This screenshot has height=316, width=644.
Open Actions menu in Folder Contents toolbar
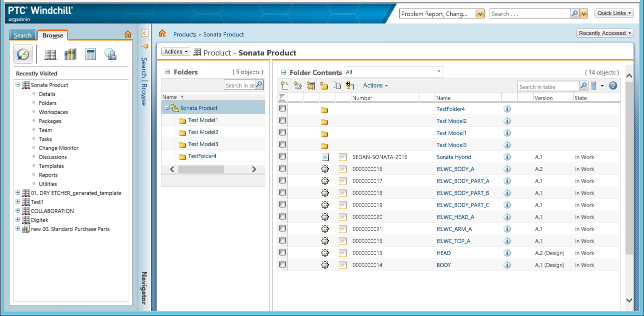[375, 85]
